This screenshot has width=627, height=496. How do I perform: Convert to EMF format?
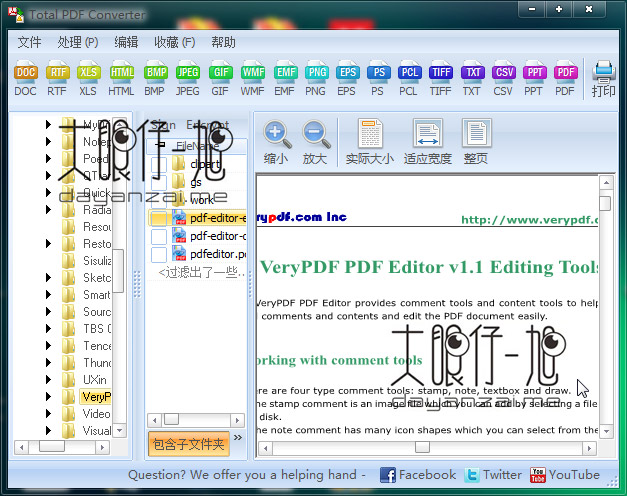coord(285,79)
